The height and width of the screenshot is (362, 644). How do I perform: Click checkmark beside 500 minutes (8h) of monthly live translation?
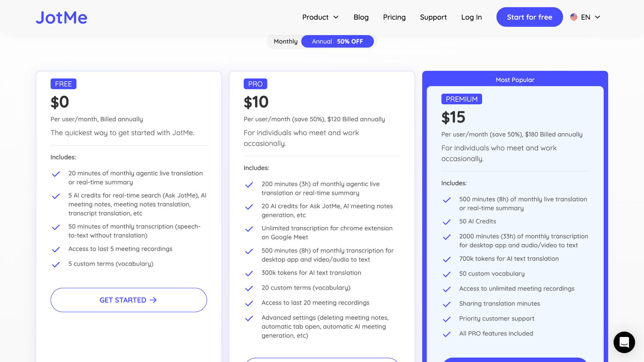[447, 200]
